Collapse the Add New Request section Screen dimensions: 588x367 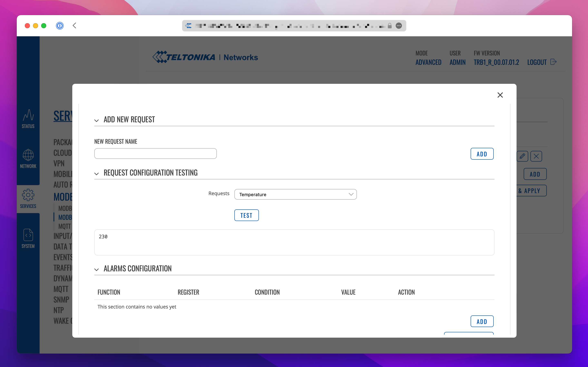pyautogui.click(x=96, y=120)
